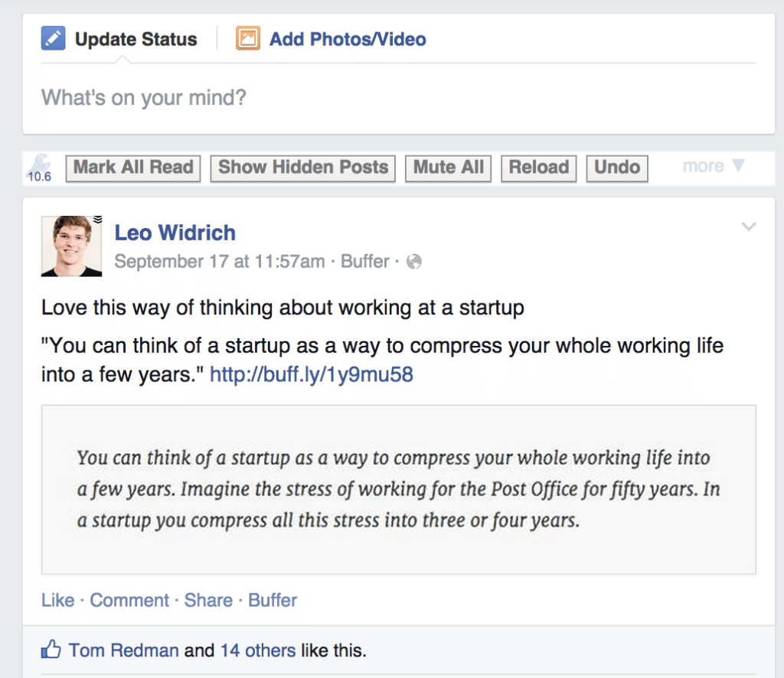Click the photo icon beside Add Photos/Video

pyautogui.click(x=248, y=38)
